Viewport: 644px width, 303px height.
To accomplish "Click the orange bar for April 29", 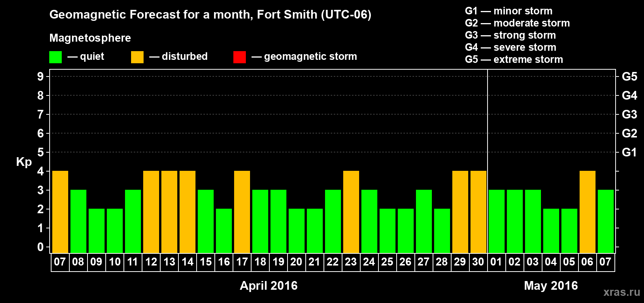I will (460, 212).
